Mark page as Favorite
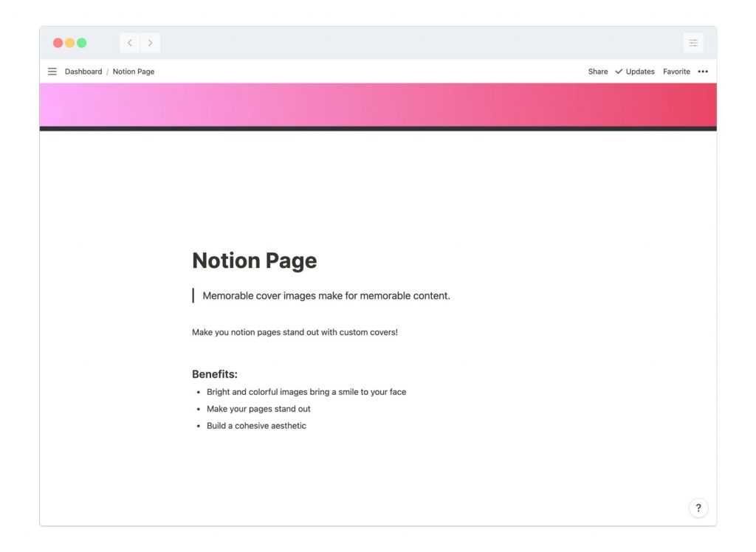Screen dimensions: 756x552 pyautogui.click(x=676, y=72)
